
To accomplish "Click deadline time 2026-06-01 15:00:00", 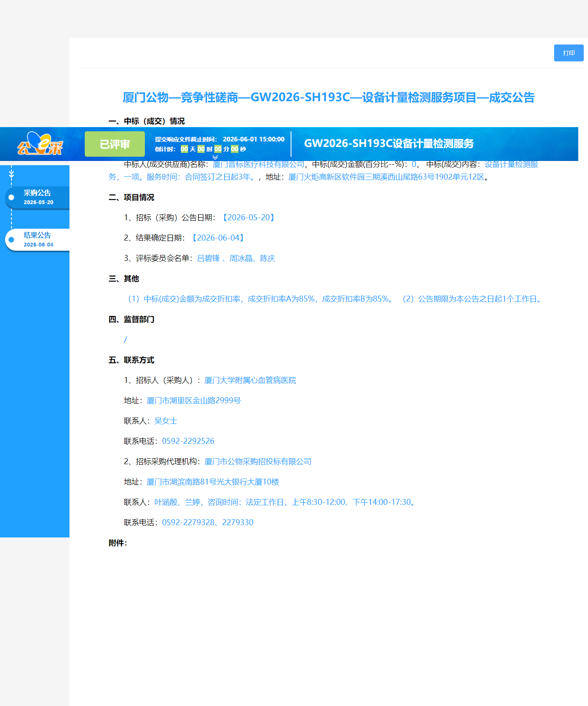I will (254, 139).
